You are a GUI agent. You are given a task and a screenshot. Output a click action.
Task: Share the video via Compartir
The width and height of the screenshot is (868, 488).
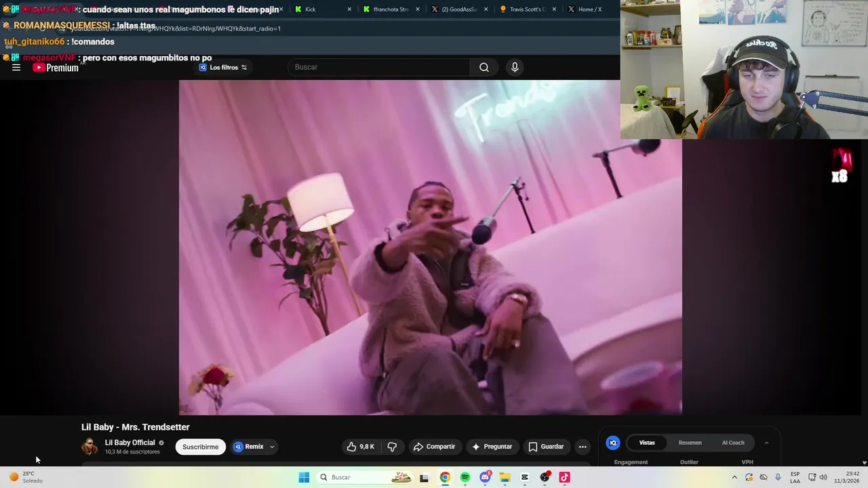tap(435, 447)
